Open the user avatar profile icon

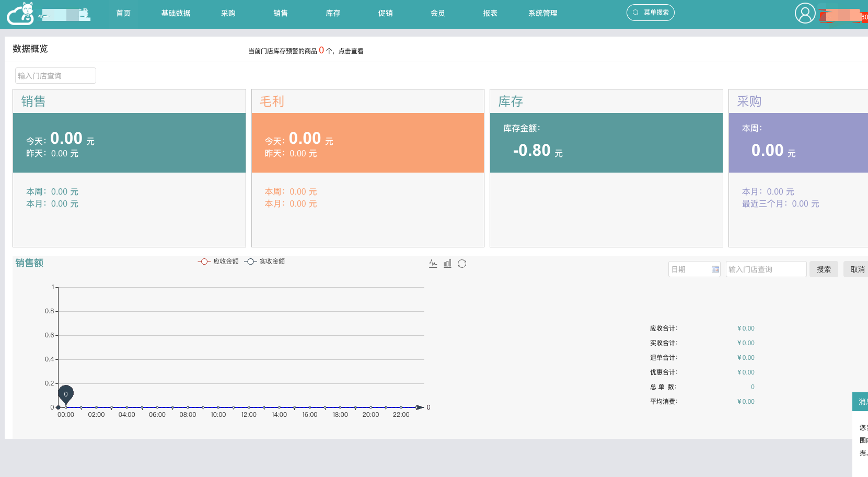(x=805, y=13)
